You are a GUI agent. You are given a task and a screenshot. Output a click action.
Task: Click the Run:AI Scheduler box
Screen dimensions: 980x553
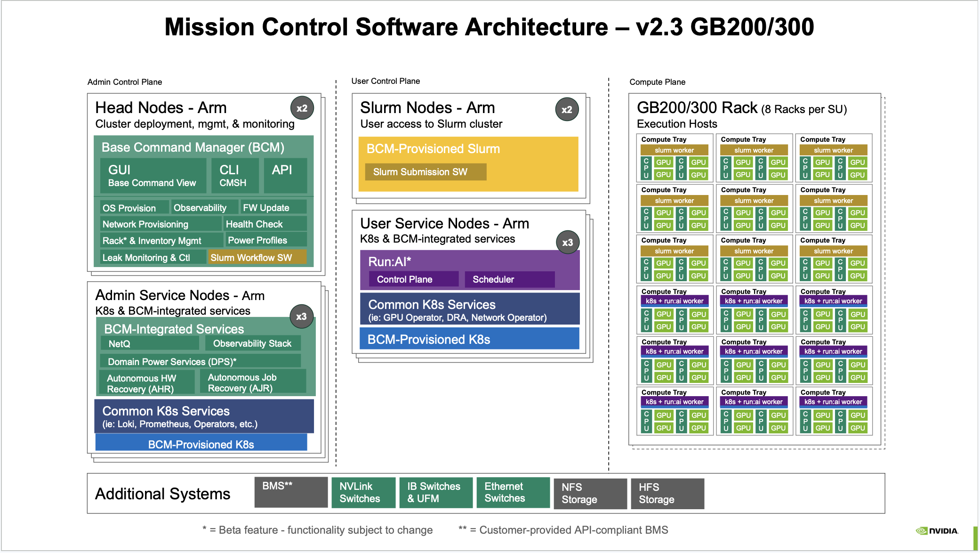[x=509, y=279]
